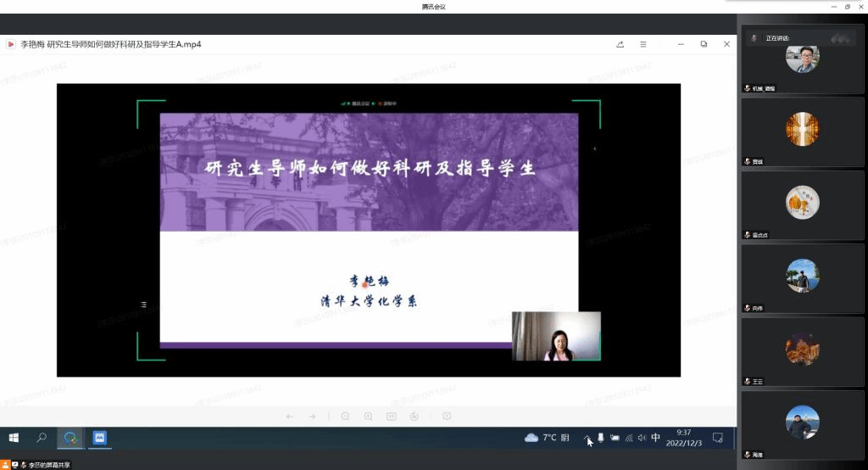
Task: Expand the hidden system tray icons chevron
Action: (x=587, y=438)
